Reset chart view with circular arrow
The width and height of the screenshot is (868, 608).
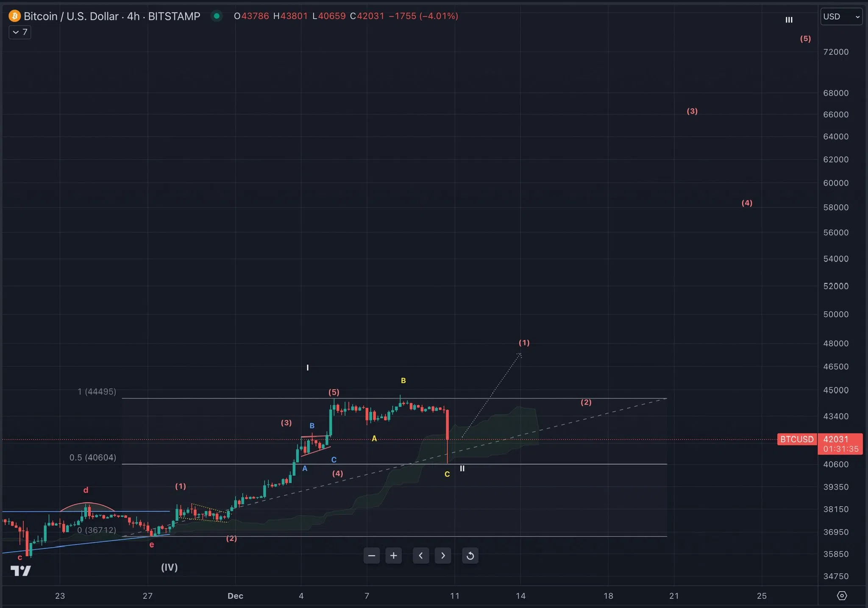tap(470, 555)
